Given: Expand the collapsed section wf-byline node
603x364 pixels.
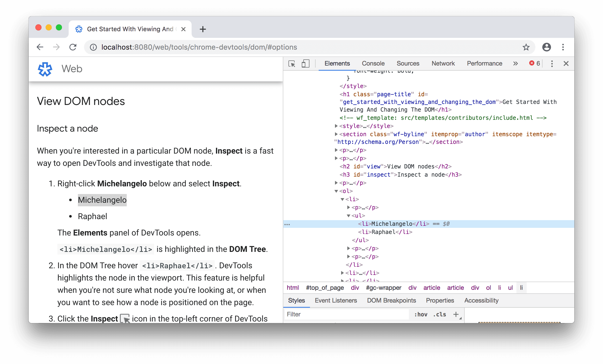Looking at the screenshot, I should coord(334,134).
